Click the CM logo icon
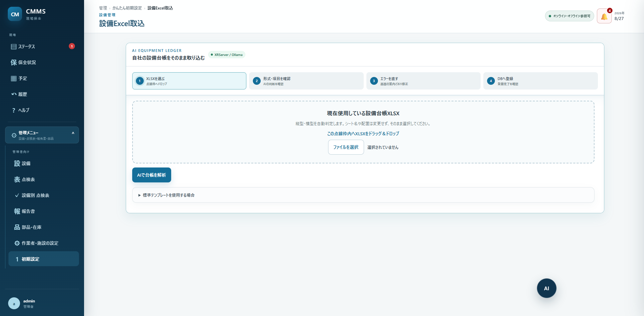This screenshot has width=644, height=316. [15, 14]
